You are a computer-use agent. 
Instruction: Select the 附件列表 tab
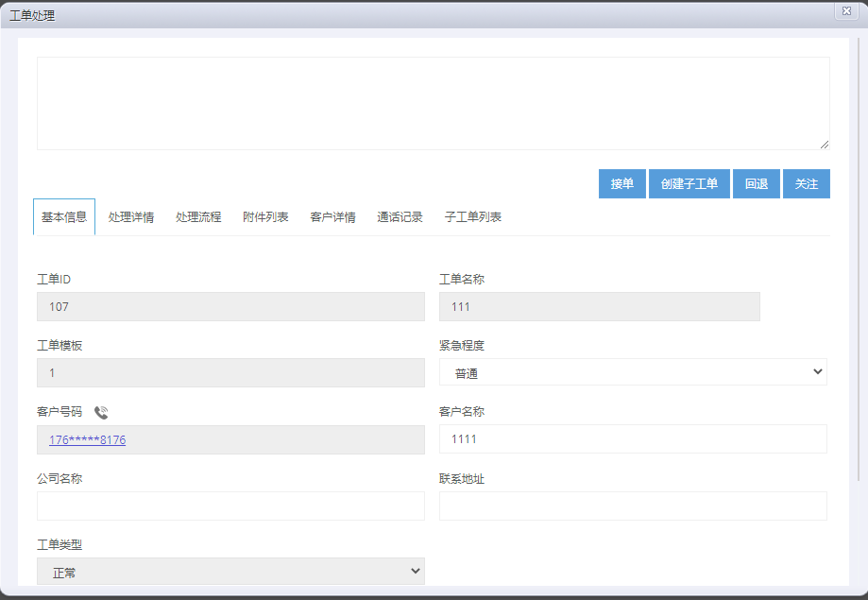pos(265,217)
